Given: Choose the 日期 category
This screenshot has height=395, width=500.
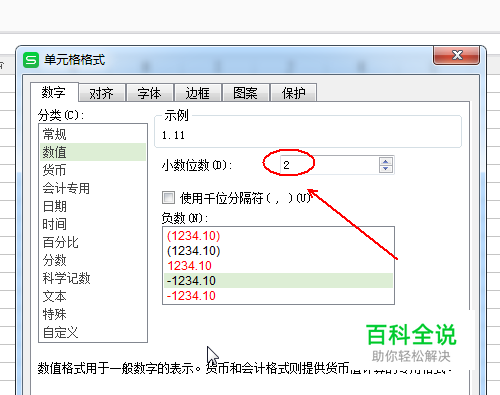Looking at the screenshot, I should click(93, 206).
